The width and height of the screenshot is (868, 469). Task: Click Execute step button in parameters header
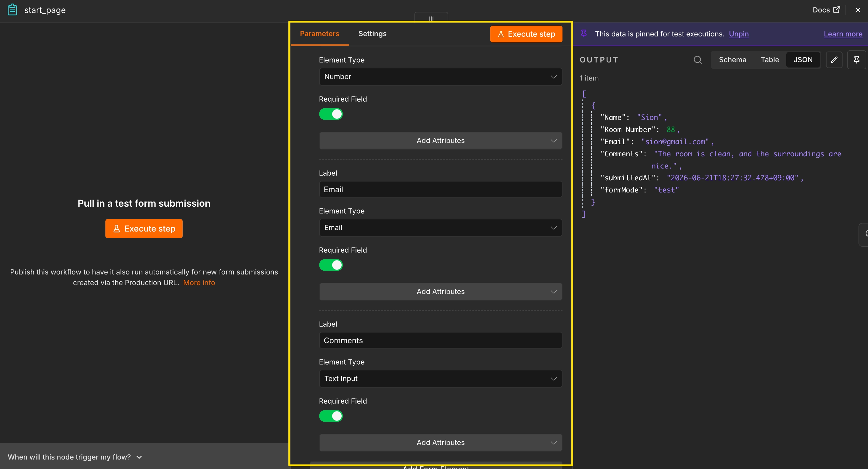click(x=526, y=34)
